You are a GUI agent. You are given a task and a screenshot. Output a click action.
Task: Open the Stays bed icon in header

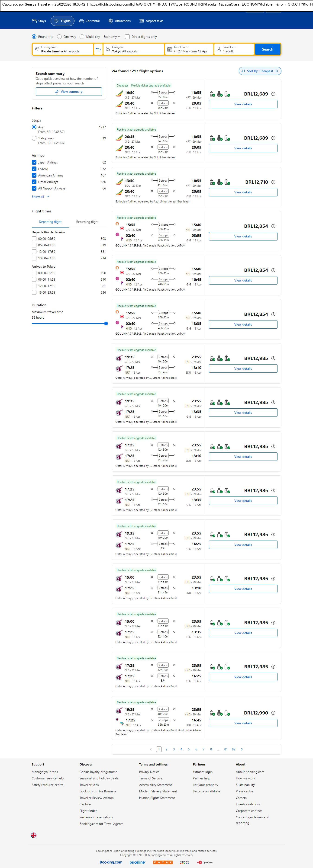coord(34,21)
